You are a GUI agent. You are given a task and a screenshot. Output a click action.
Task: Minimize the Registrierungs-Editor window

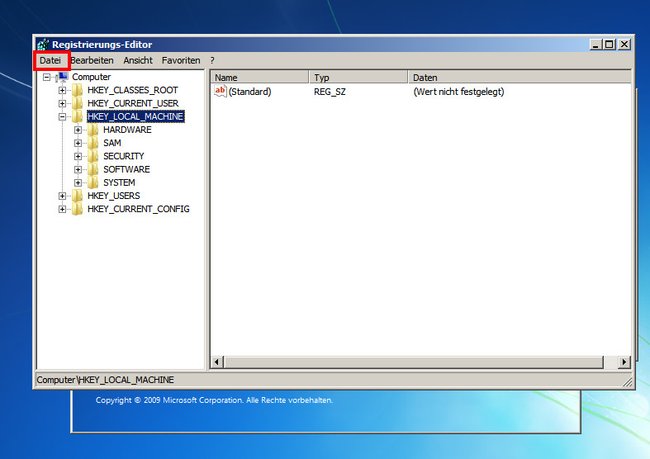pos(596,44)
